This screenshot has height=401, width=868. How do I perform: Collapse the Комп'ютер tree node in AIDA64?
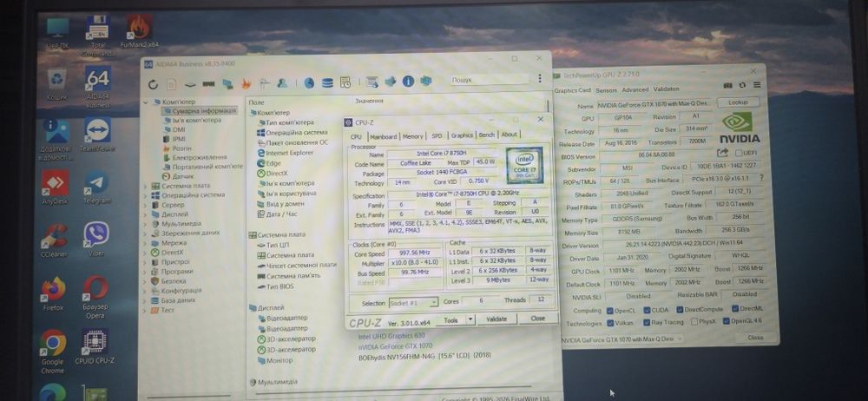coord(148,102)
